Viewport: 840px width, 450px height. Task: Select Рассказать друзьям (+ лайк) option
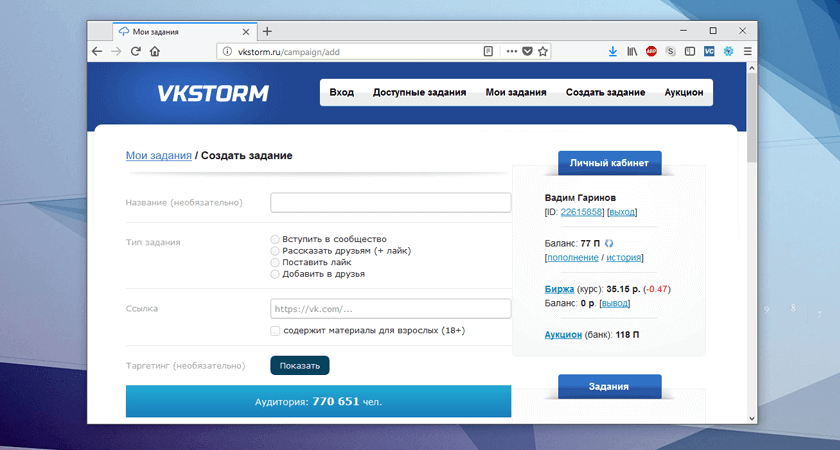tap(275, 251)
